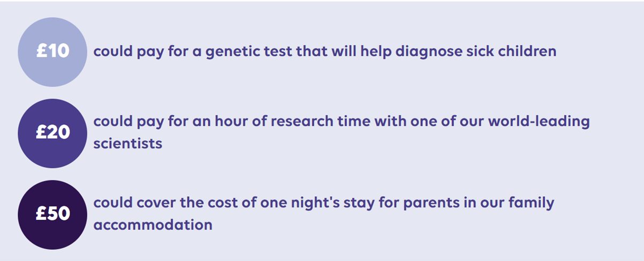The image size is (644, 261).
Task: Pick the dark purple £50 circle
Action: coord(52,214)
